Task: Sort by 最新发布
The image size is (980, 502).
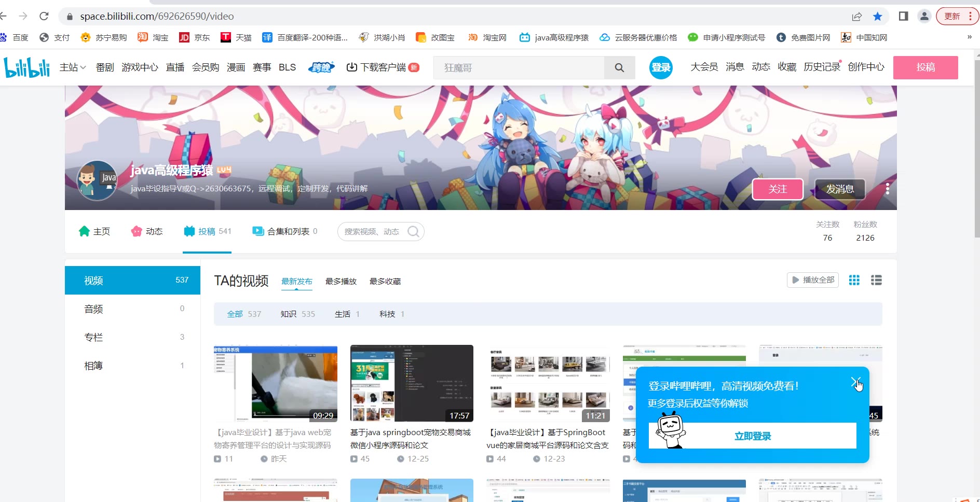Action: pos(297,282)
